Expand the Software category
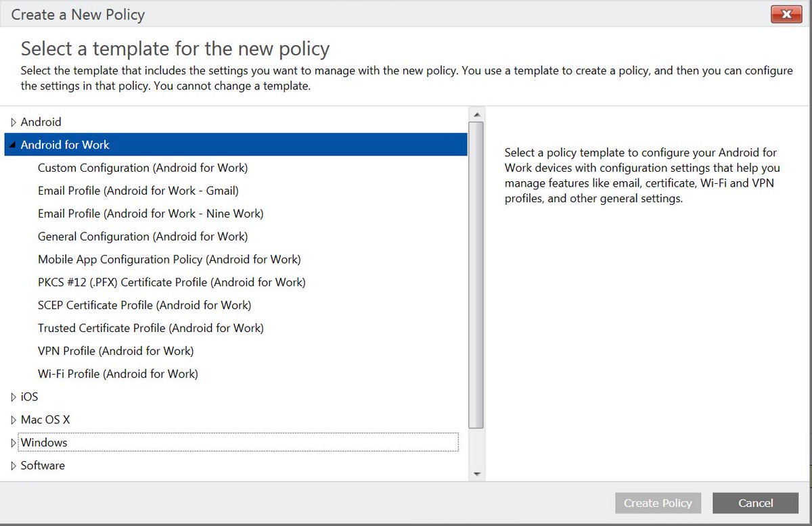Image resolution: width=812 pixels, height=526 pixels. 14,465
